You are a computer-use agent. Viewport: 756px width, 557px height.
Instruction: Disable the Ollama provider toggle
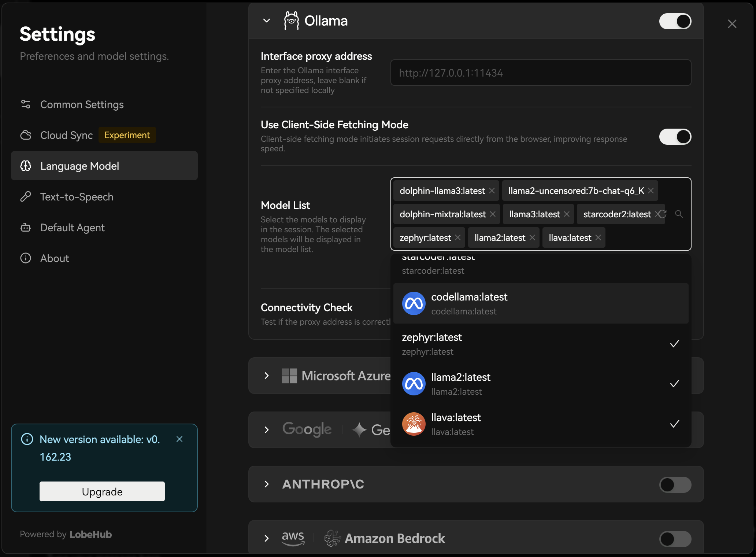click(x=675, y=21)
